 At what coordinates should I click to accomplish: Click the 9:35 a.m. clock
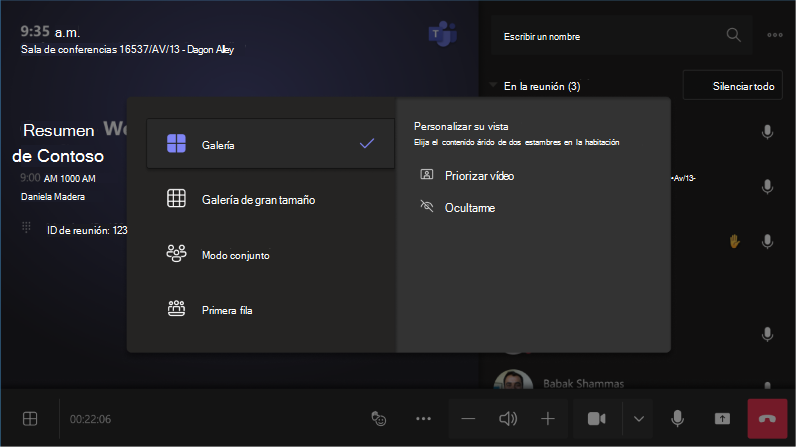(x=50, y=31)
